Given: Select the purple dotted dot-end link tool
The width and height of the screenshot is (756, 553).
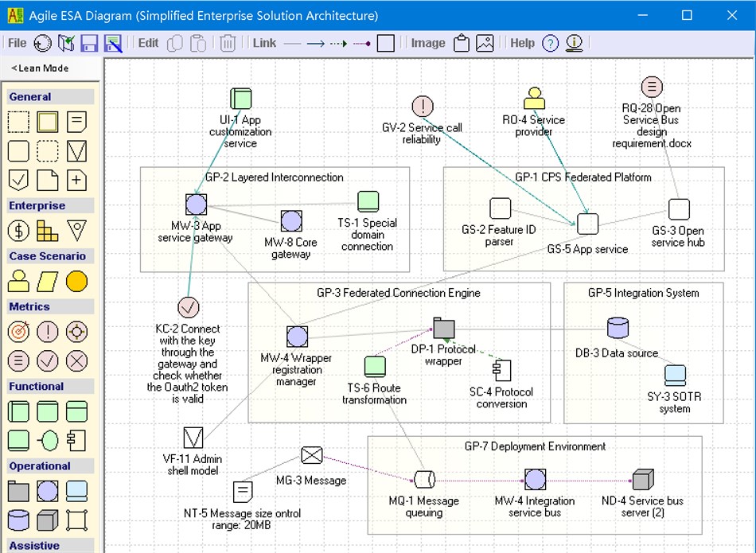Looking at the screenshot, I should pyautogui.click(x=361, y=44).
